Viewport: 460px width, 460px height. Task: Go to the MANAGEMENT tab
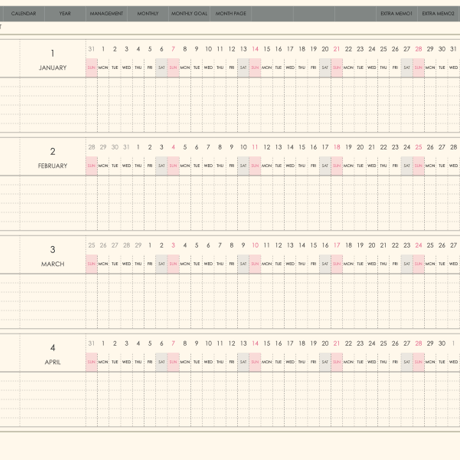106,14
